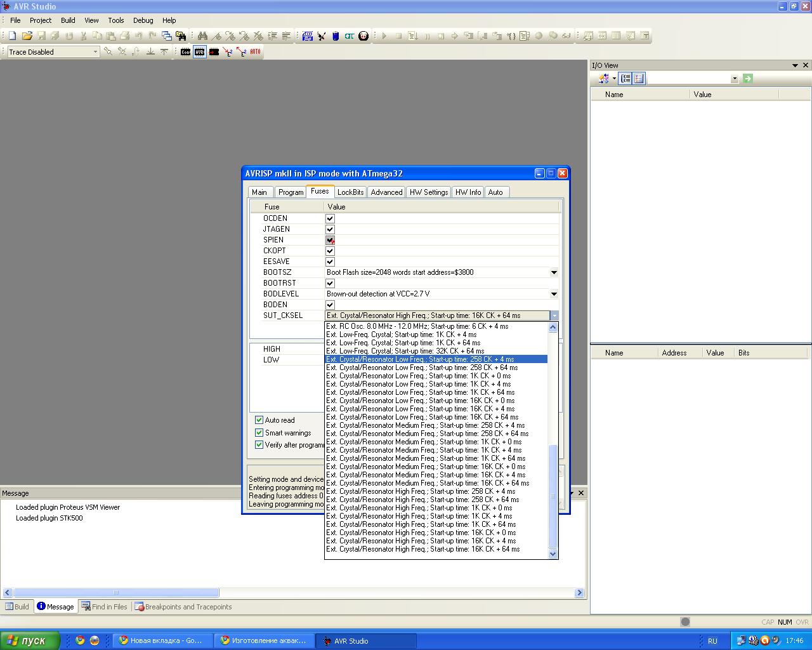
Task: Click the Message pane horizontal scrollbar
Action: 116,593
